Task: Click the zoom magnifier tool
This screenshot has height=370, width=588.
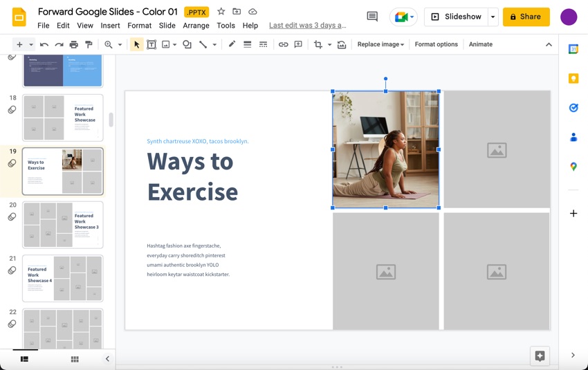Action: click(x=109, y=45)
